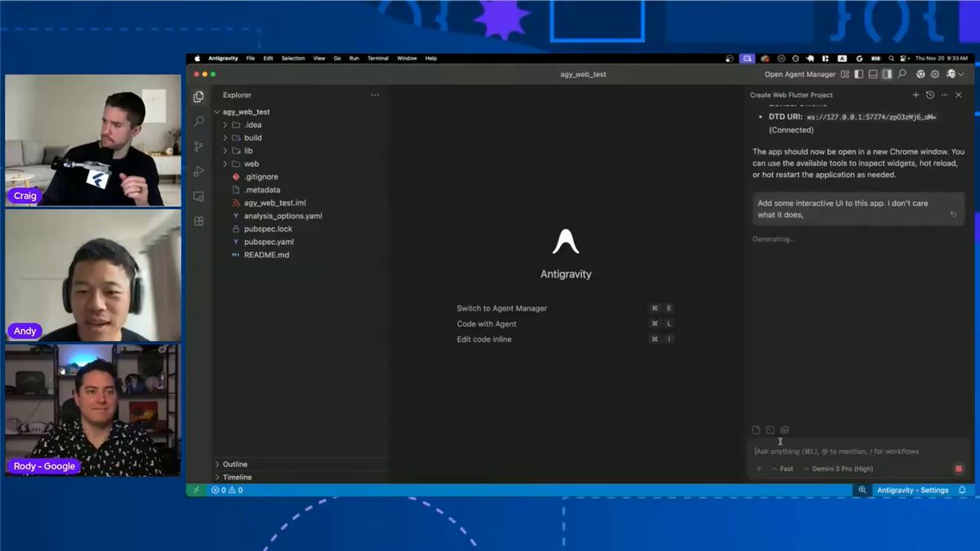Screen dimensions: 980x551
Task: Open Explorer panel more actions menu
Action: (x=375, y=95)
